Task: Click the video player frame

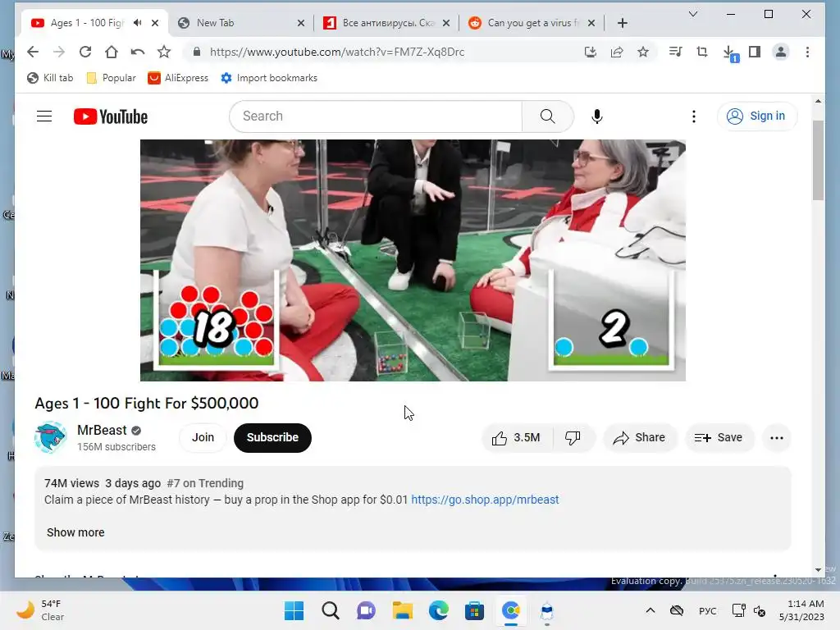Action: pyautogui.click(x=413, y=260)
